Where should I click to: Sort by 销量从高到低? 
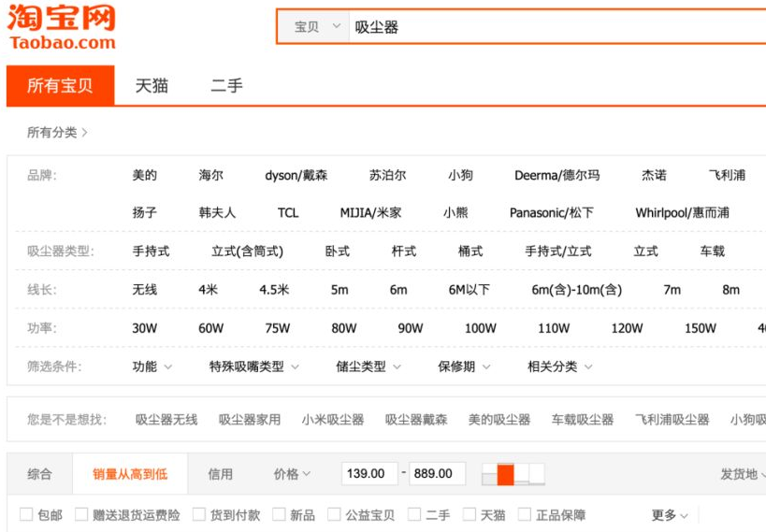[130, 474]
